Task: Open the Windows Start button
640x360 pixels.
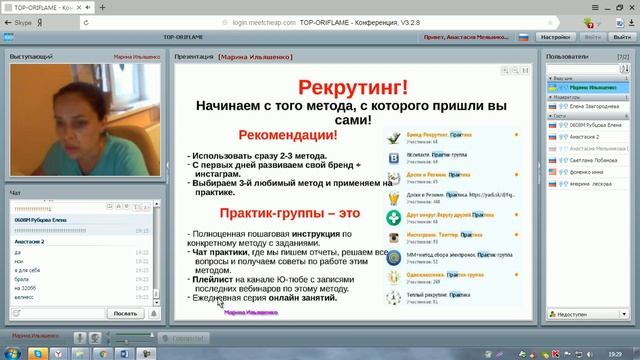Action: pyautogui.click(x=12, y=354)
